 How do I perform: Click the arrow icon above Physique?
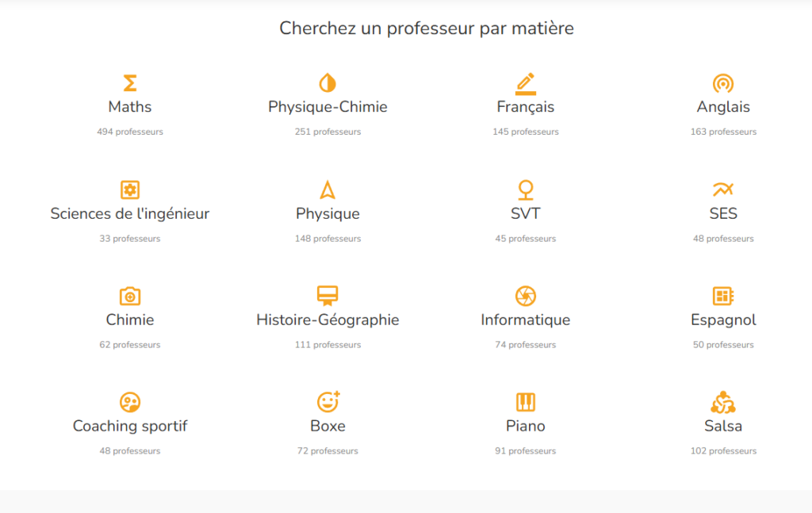327,190
